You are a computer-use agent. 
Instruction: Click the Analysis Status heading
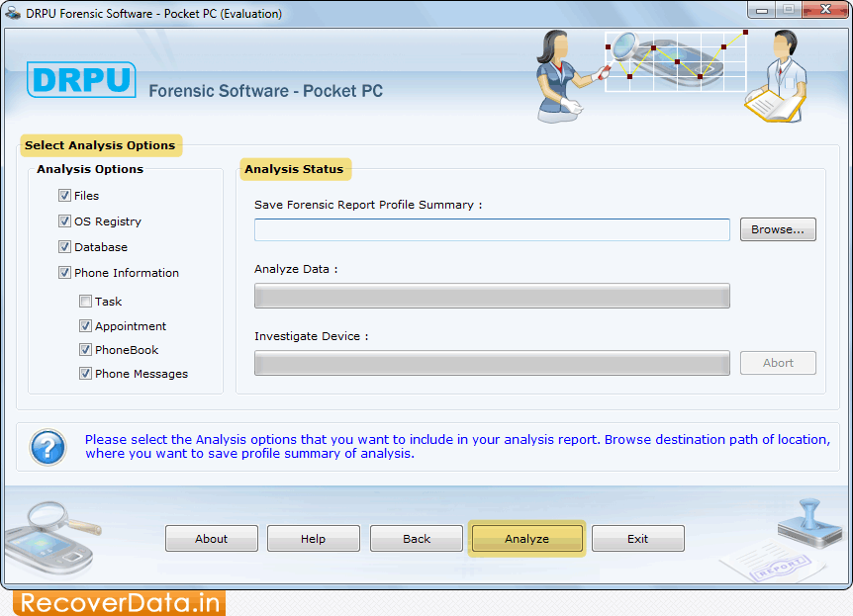click(295, 169)
